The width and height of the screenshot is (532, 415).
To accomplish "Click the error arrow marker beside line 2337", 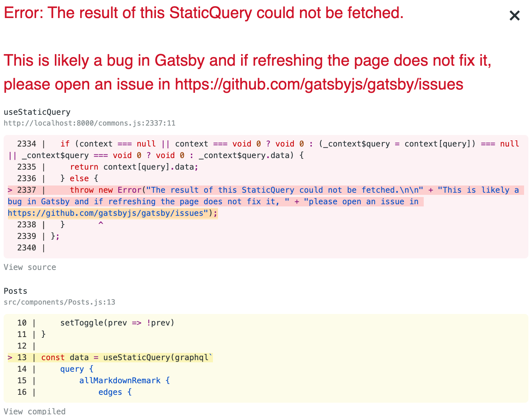I will 9,190.
